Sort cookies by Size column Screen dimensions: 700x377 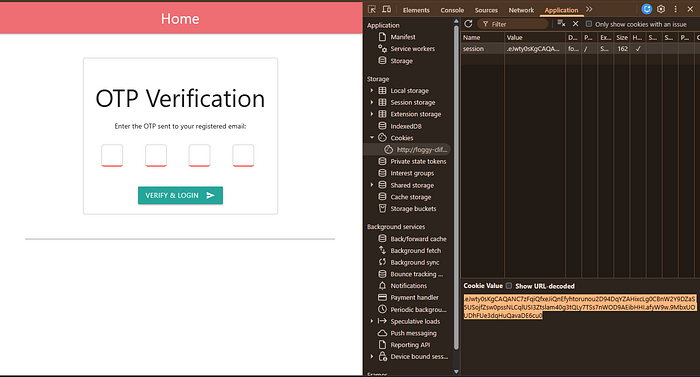(622, 38)
